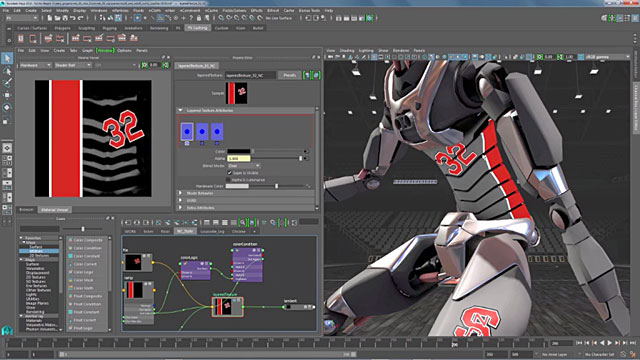Click the single-pane layout icon in toolbox
640x360 pixels.
[7, 148]
